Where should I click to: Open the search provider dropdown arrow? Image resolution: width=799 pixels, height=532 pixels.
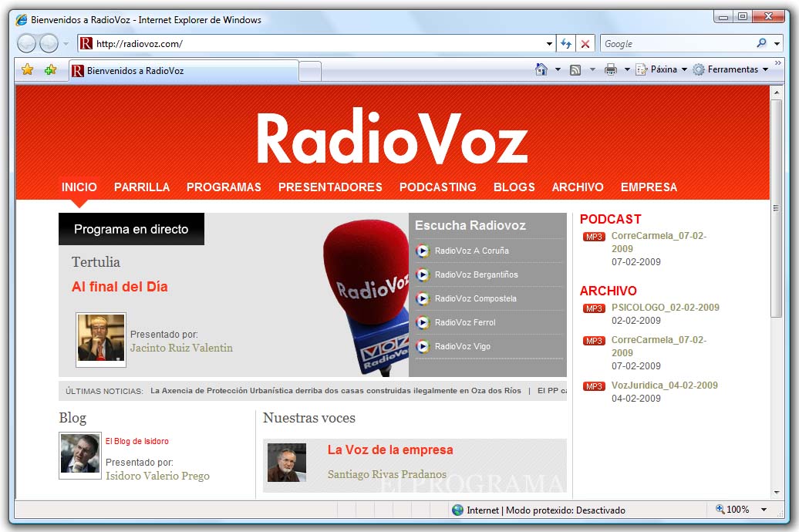pos(777,44)
